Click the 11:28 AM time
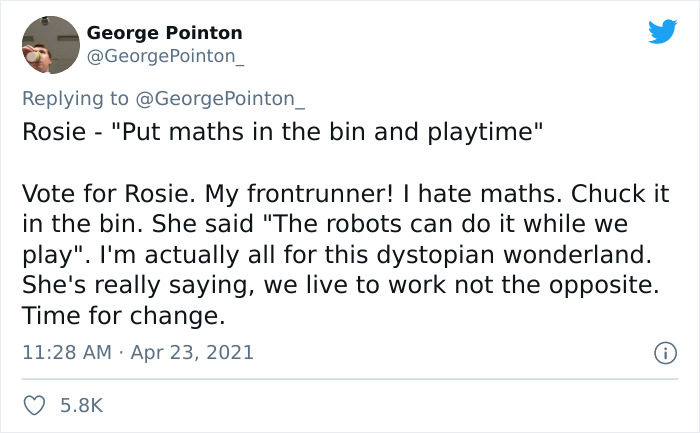700x433 pixels. [x=65, y=352]
